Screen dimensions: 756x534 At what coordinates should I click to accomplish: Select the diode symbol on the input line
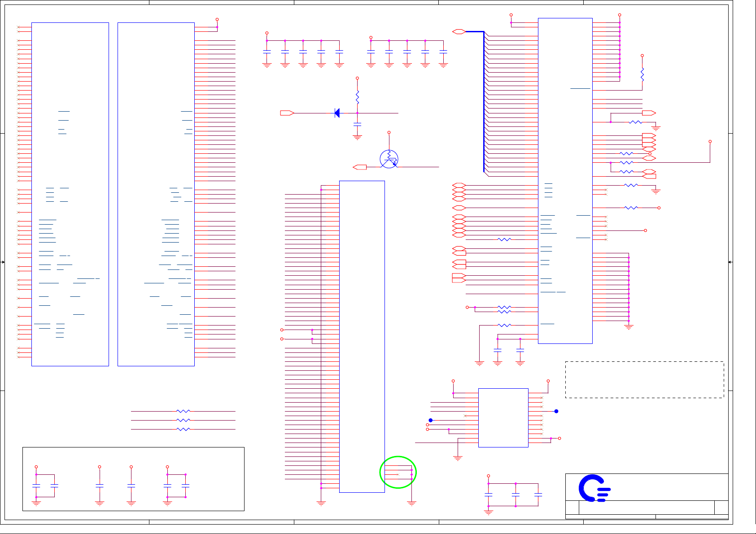(337, 113)
